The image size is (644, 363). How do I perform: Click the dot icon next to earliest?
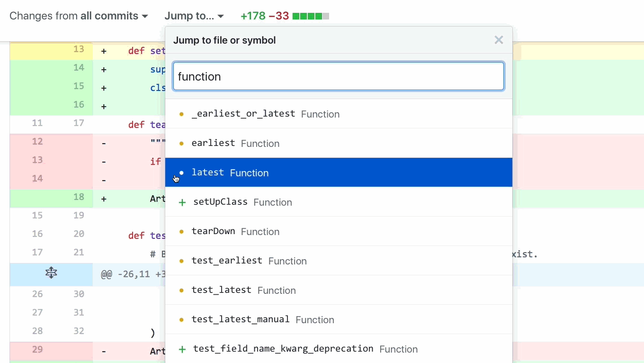pyautogui.click(x=181, y=144)
